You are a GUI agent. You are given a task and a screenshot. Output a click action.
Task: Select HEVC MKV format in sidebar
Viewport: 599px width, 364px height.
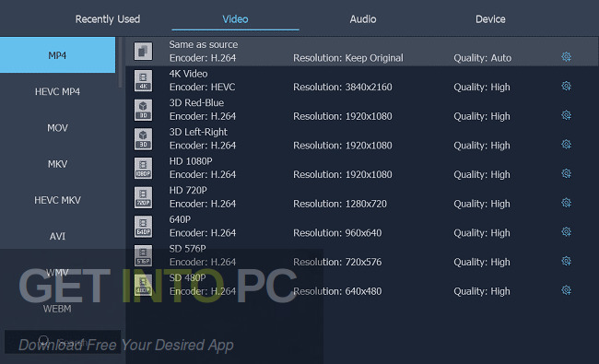pos(57,200)
